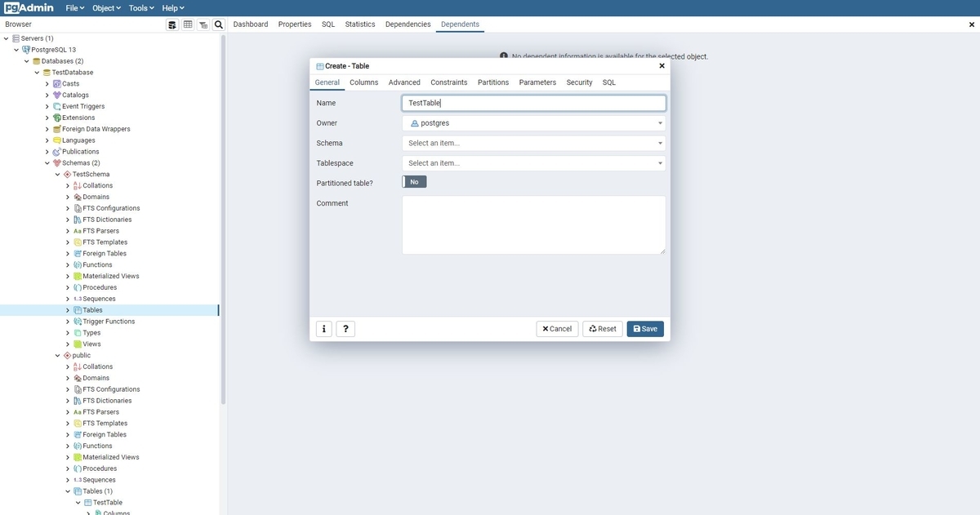
Task: Expand the Casts tree node
Action: (47, 84)
